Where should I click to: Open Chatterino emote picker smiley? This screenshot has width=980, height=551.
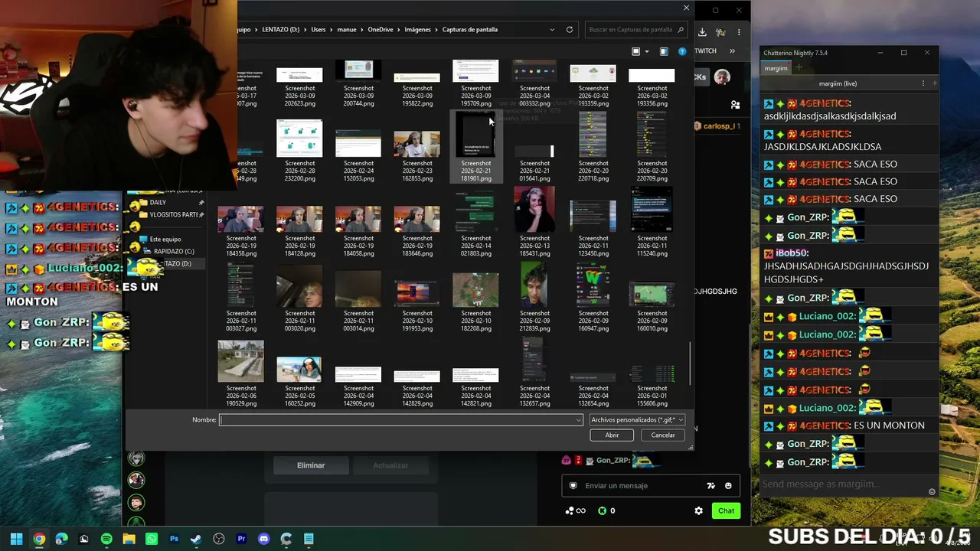pos(932,491)
